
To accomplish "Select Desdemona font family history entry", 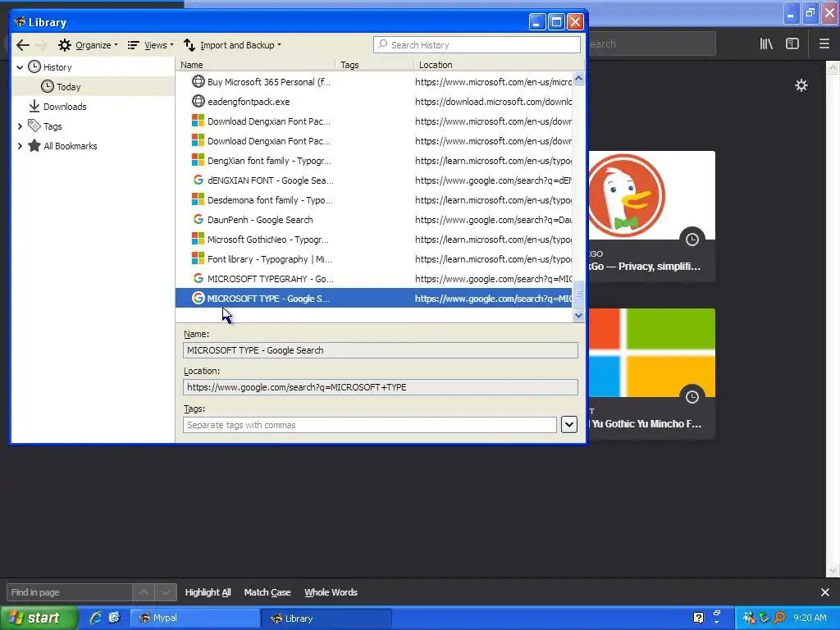I will point(374,200).
